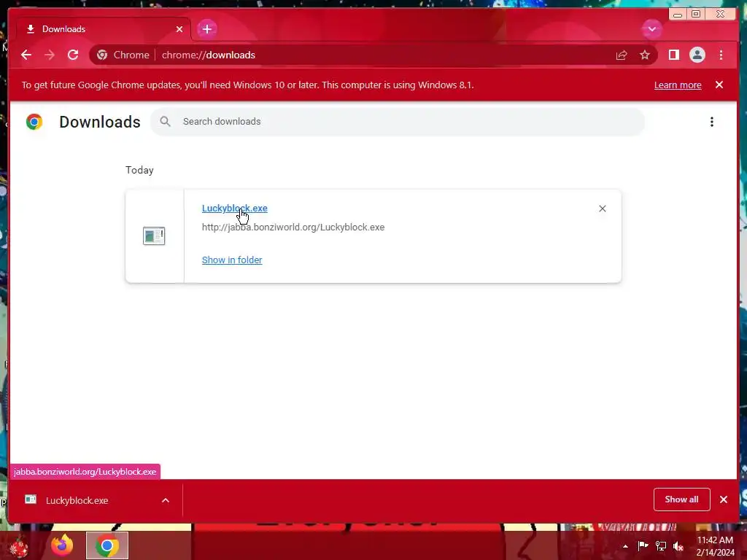Viewport: 747px width, 560px height.
Task: Click the Luckyblock.exe file icon in card
Action: (x=154, y=236)
